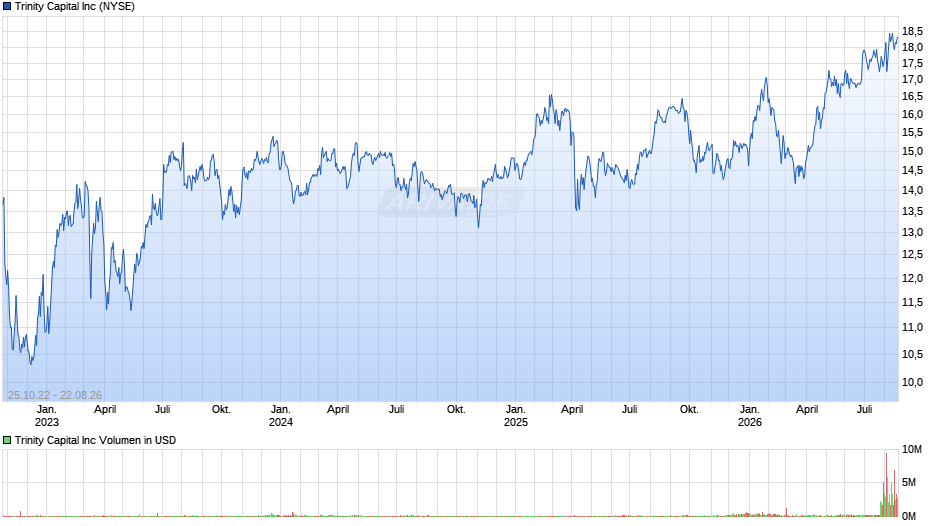Click the date range '25.10.22 - 22.08.26'
This screenshot has width=940, height=526.
[55, 395]
